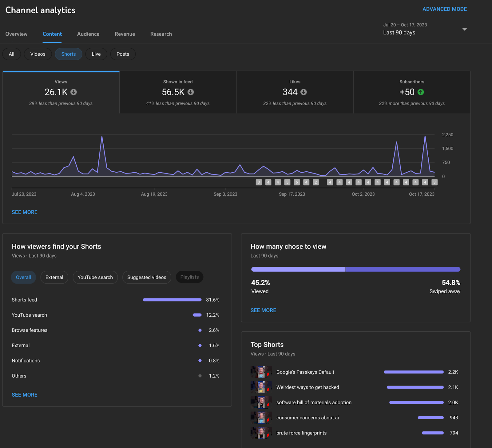The height and width of the screenshot is (448, 492).
Task: Click the Others row label
Action: coord(19,376)
